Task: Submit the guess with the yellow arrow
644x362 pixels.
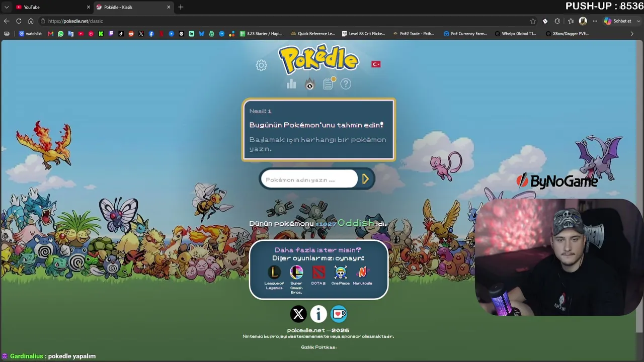Action: point(366,179)
